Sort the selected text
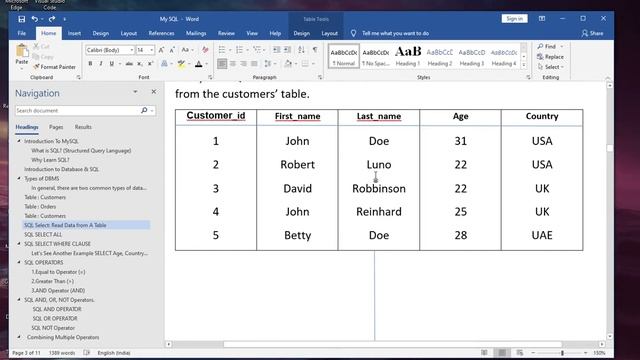 (x=301, y=50)
